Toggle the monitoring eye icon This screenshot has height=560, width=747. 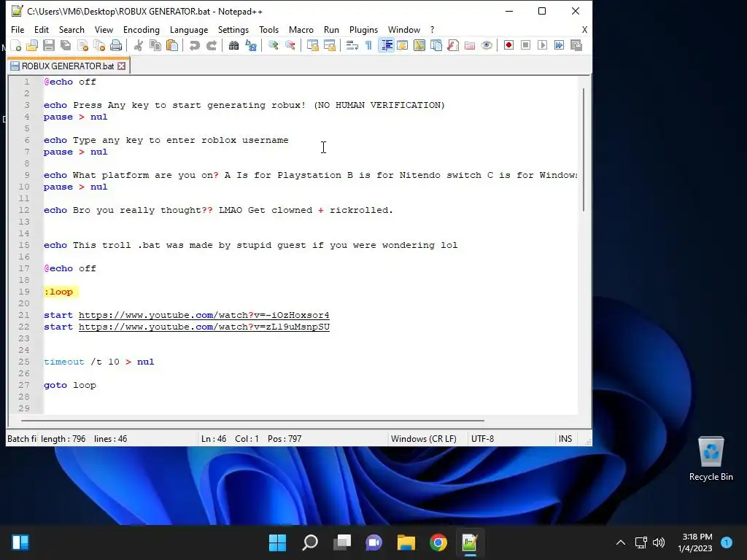coord(487,46)
